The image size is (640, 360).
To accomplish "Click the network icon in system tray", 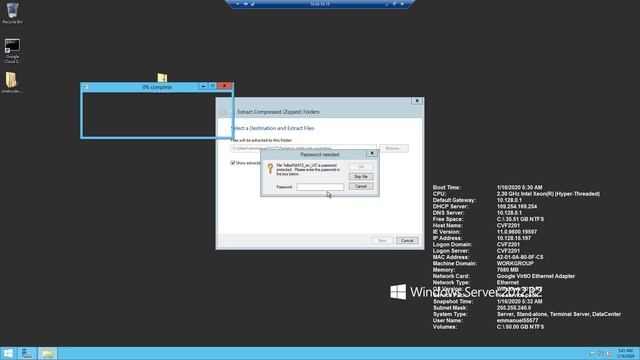I will click(600, 353).
